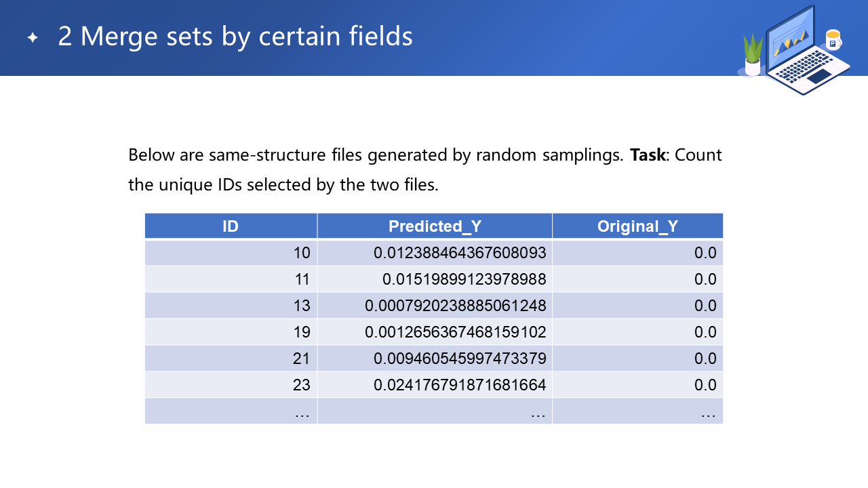This screenshot has height=488, width=868.
Task: Click the cell with ID 21
Action: 301,359
